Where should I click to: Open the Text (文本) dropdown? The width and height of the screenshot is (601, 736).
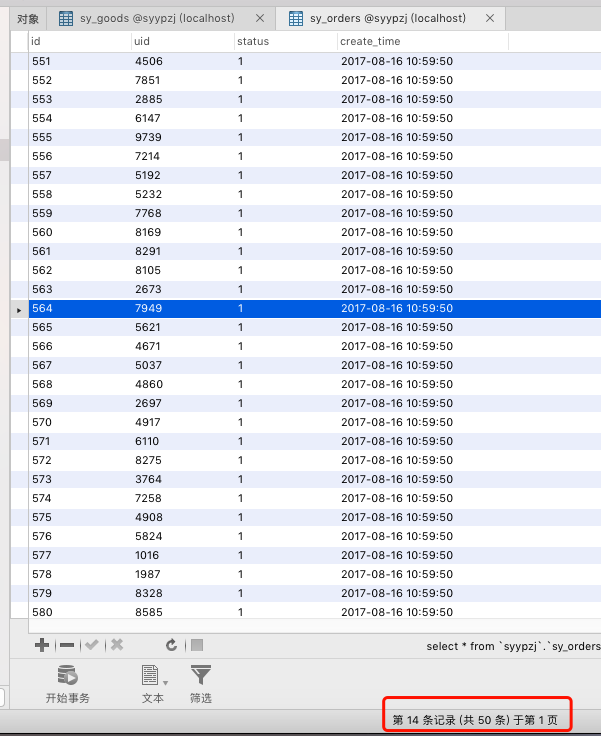coord(153,677)
